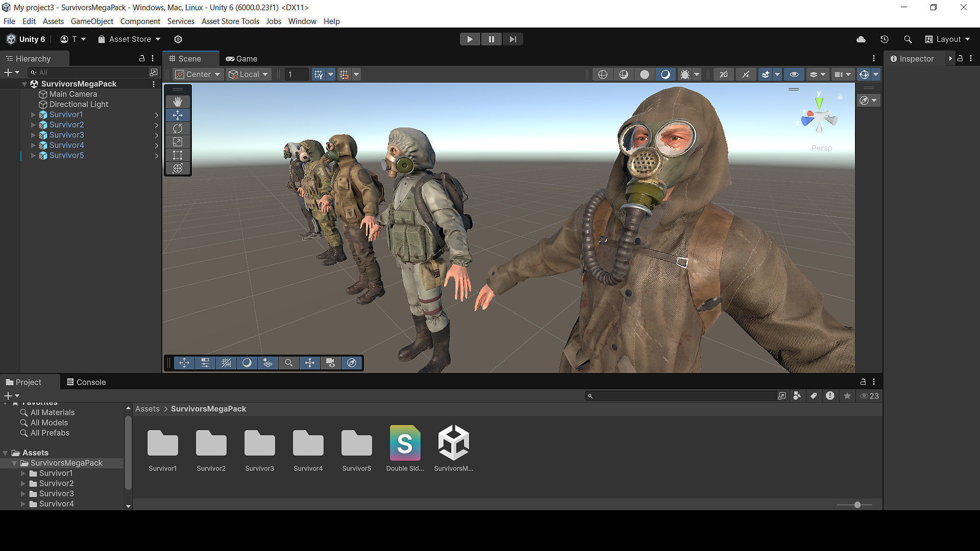The height and width of the screenshot is (551, 980).
Task: Collapse the SurvivorsMegaPack scene root
Action: 24,84
